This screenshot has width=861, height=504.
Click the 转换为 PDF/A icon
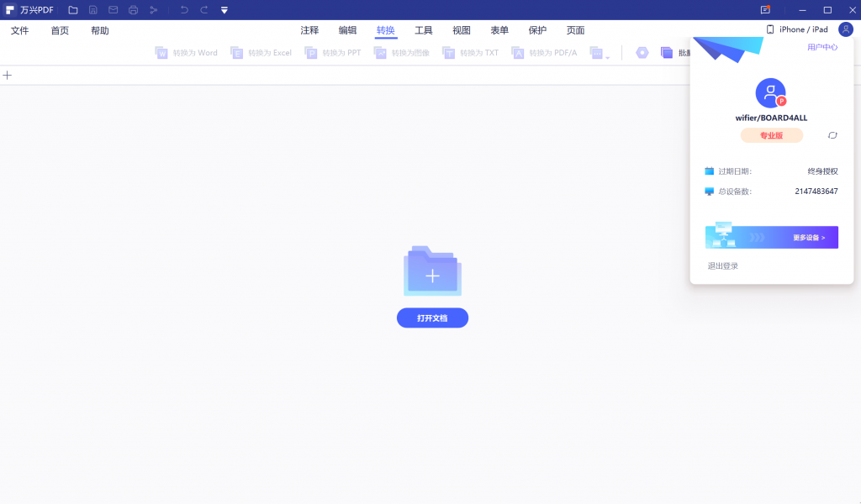tap(518, 53)
